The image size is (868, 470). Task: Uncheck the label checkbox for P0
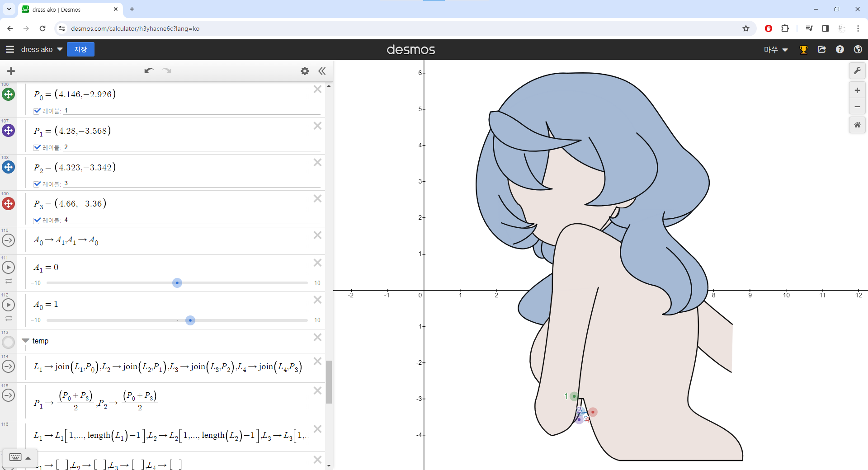(x=37, y=111)
